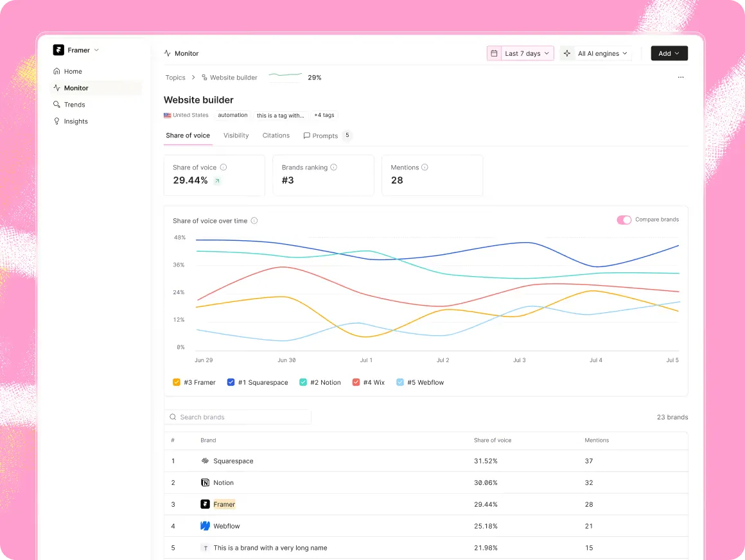Click the Monitor pulse icon in sidebar
Screen dimensions: 745x560
point(57,88)
